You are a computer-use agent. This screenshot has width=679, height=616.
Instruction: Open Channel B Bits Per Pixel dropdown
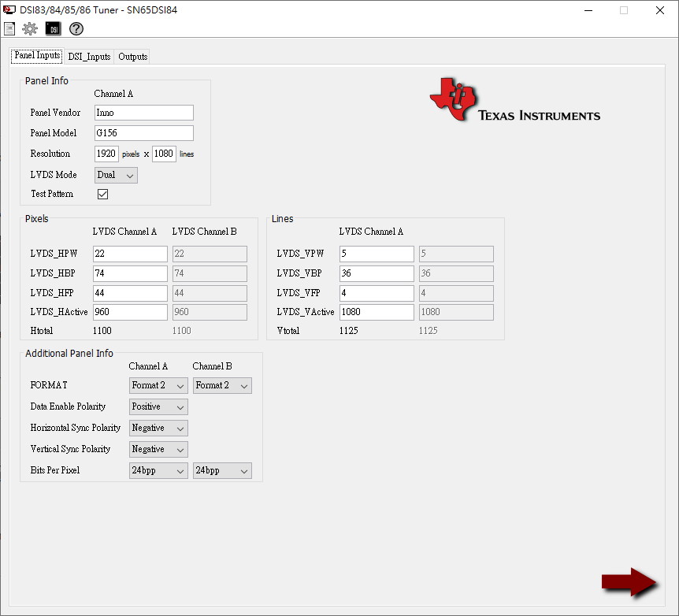(222, 470)
